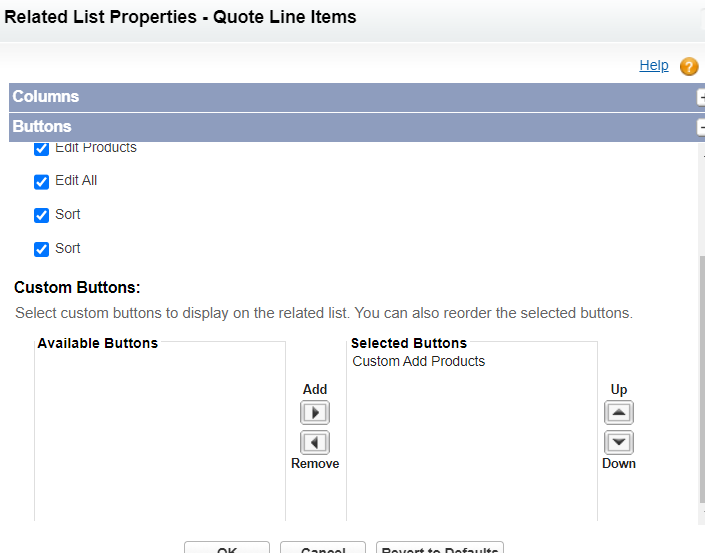Click Revert to Defaults button
Viewport: 705px width, 553px height.
440,548
